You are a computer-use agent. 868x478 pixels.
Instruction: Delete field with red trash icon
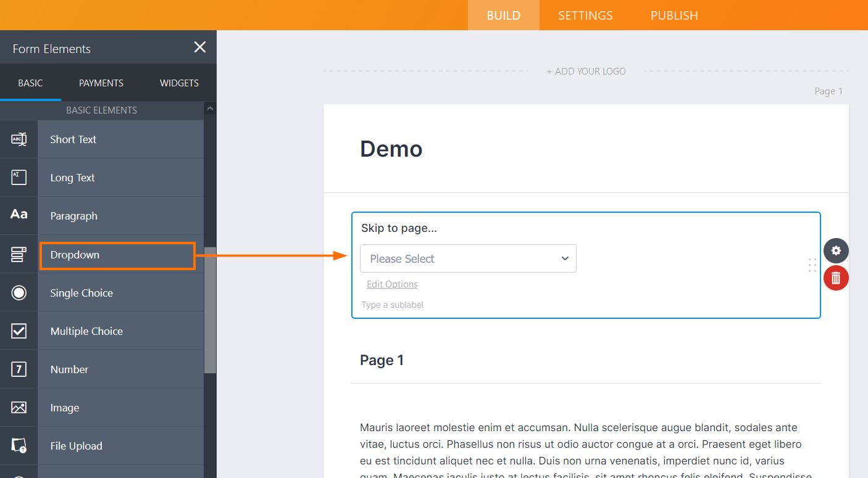[836, 278]
